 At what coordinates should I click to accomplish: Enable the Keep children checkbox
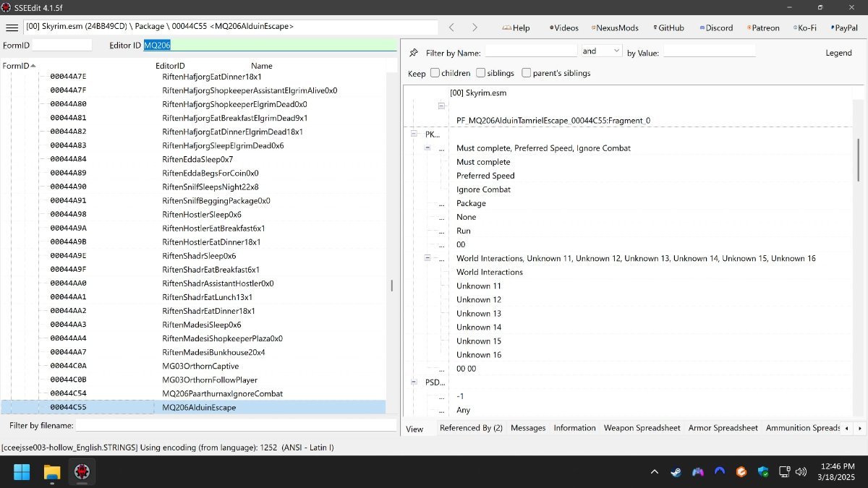click(x=435, y=72)
